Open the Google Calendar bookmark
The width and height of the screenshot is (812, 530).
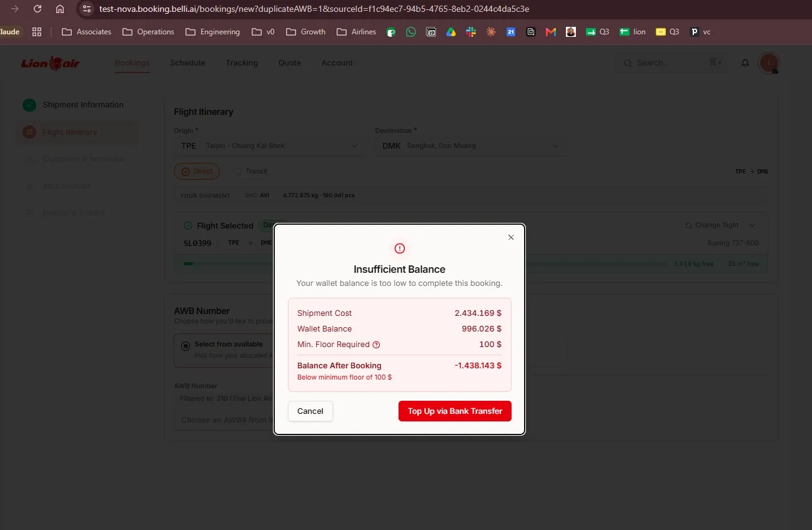coord(511,32)
